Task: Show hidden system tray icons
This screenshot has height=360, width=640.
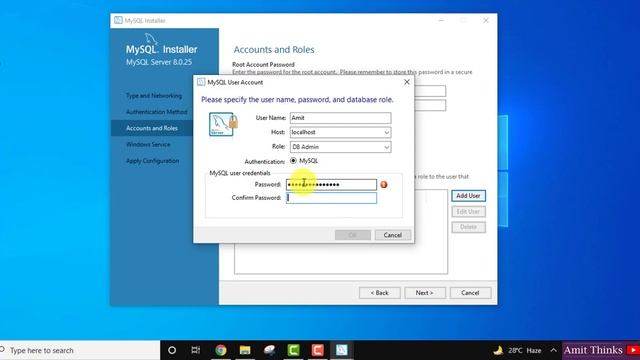Action: tap(553, 350)
